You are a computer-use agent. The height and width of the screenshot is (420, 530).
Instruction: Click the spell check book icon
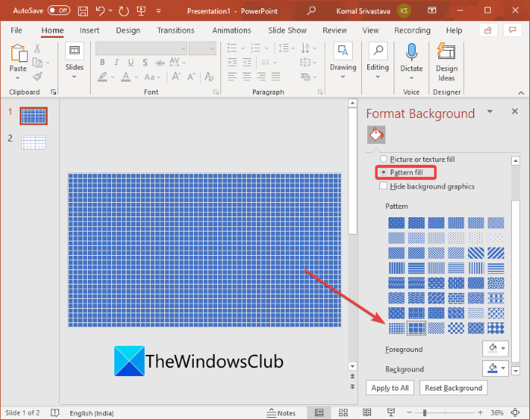coord(55,413)
